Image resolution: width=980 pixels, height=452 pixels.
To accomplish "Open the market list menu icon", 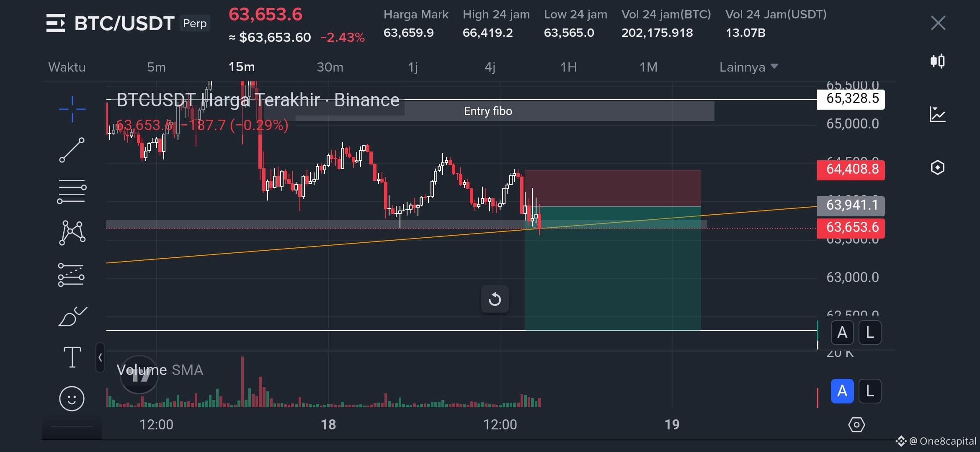I will point(55,23).
